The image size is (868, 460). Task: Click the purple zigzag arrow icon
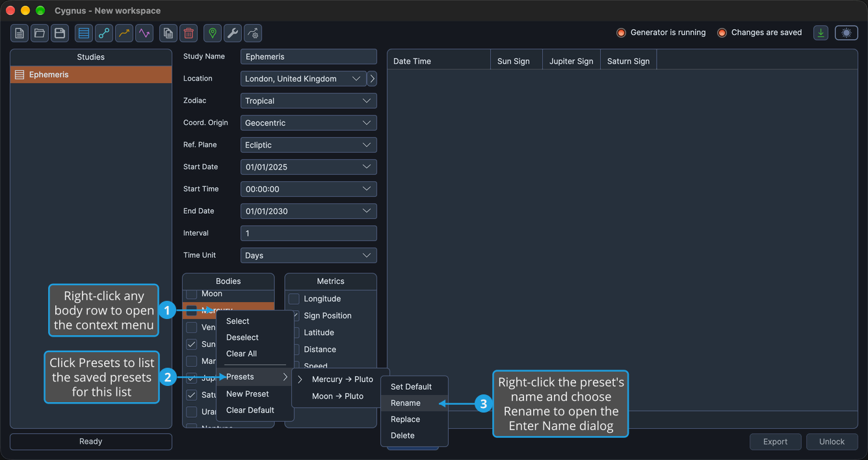pos(144,33)
